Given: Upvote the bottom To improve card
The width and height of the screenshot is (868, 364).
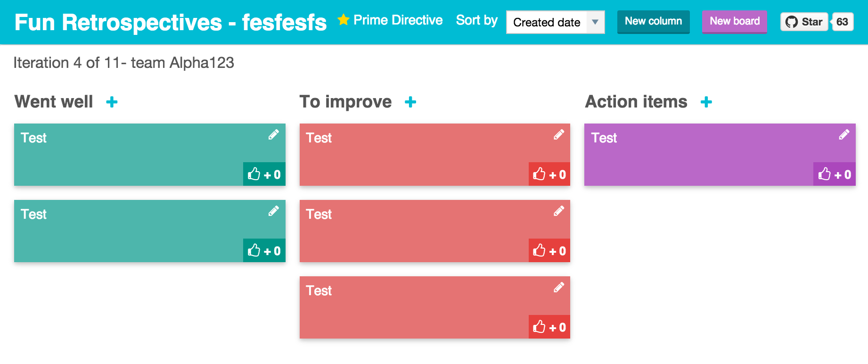Looking at the screenshot, I should pyautogui.click(x=549, y=326).
